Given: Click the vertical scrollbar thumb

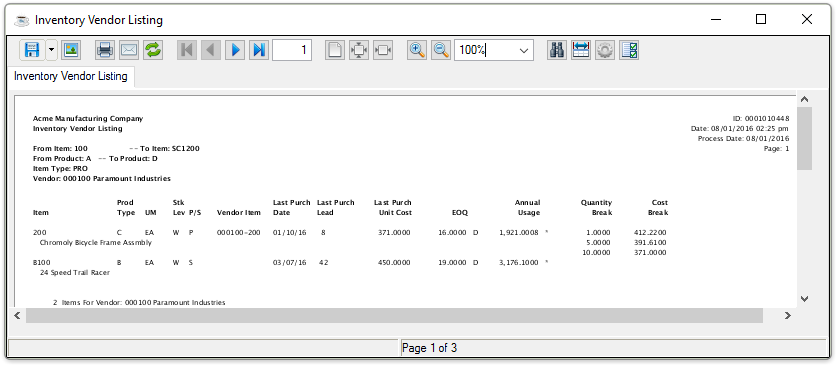Looking at the screenshot, I should (804, 138).
